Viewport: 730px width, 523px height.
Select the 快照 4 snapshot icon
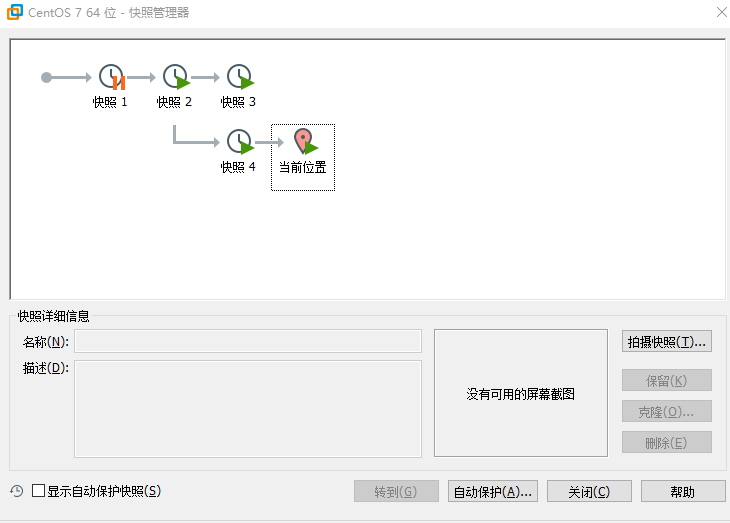pyautogui.click(x=240, y=142)
